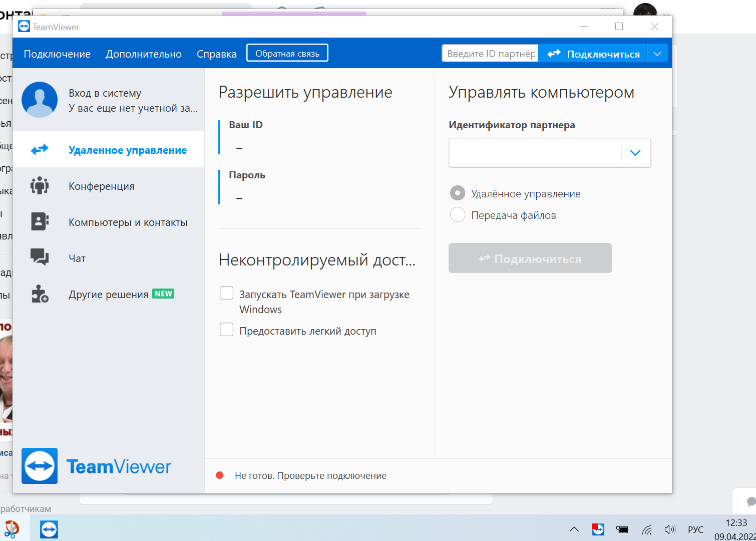This screenshot has height=541, width=756.
Task: Click the user avatar profile icon
Action: (x=40, y=100)
